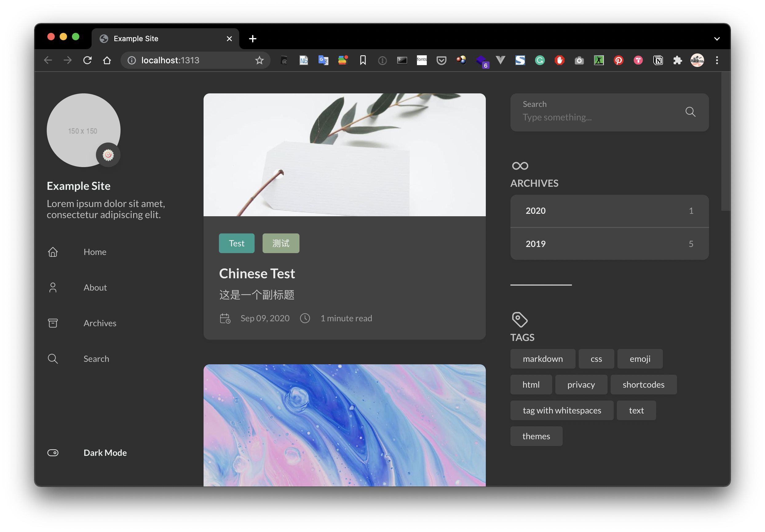765x532 pixels.
Task: Click the markdown tag button
Action: pos(542,359)
